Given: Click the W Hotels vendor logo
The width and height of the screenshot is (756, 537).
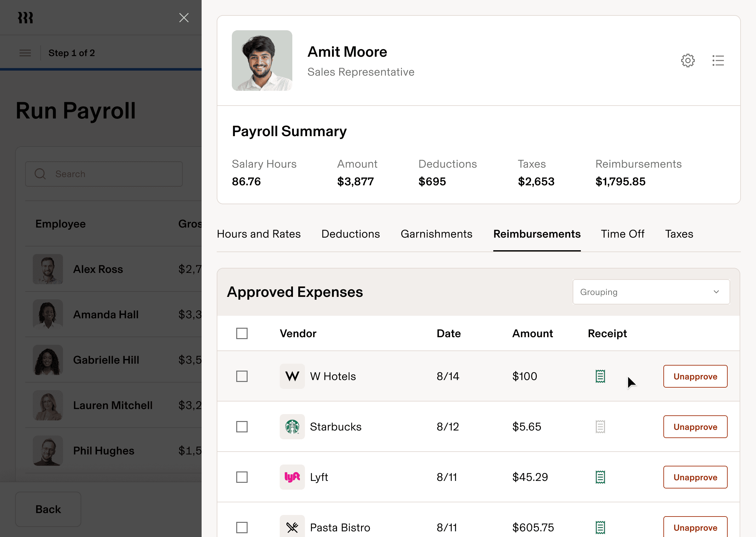Looking at the screenshot, I should (x=292, y=376).
